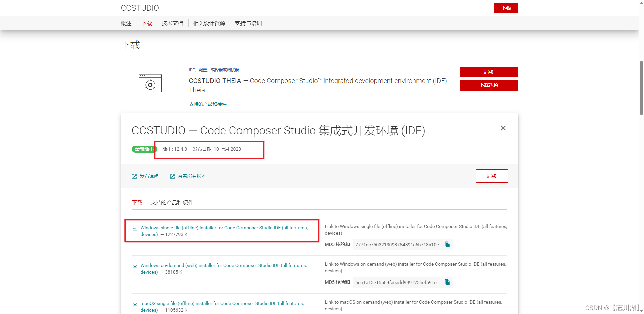Click the download icon beside Windows single file installer

135,228
